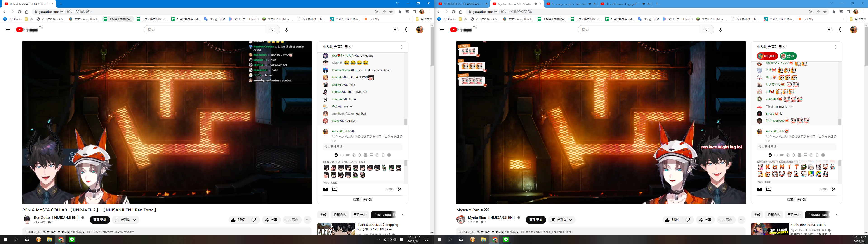Open Mysta Rias【NIJISANJI EN】channel link

tap(492, 218)
